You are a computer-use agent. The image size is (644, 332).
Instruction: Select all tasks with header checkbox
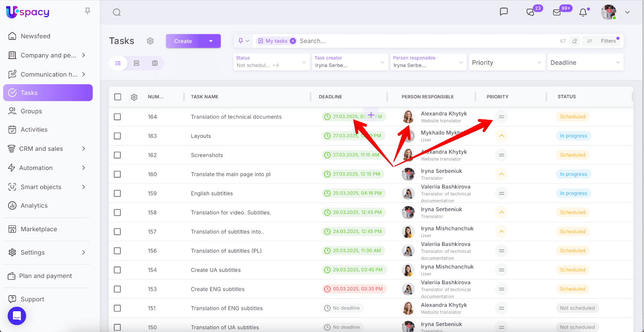click(x=118, y=97)
